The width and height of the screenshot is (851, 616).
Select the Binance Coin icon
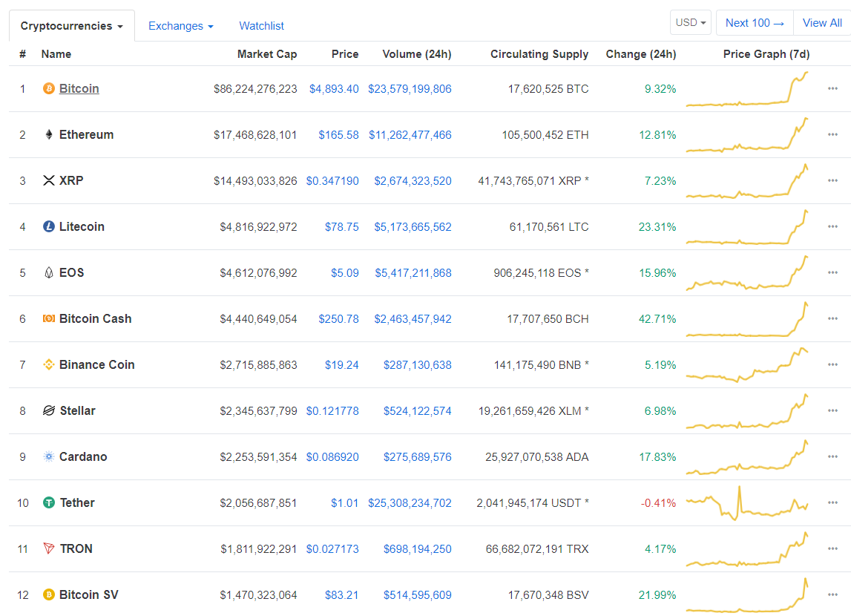(x=48, y=364)
